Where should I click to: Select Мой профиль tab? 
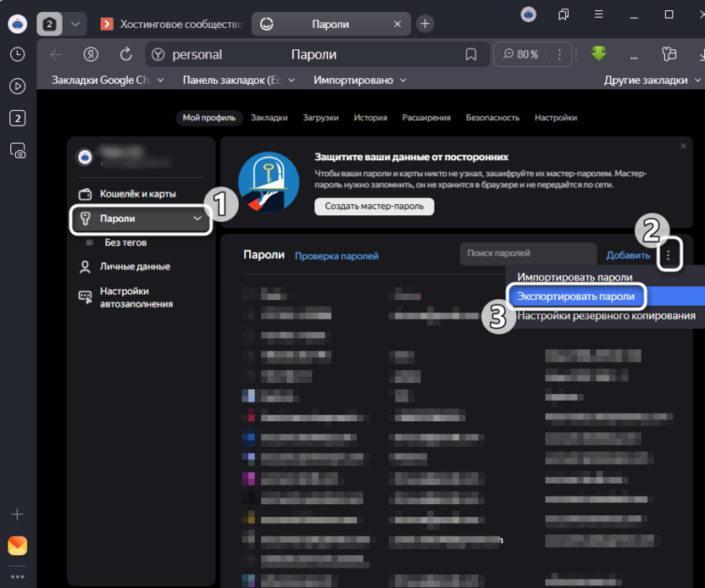tap(209, 118)
